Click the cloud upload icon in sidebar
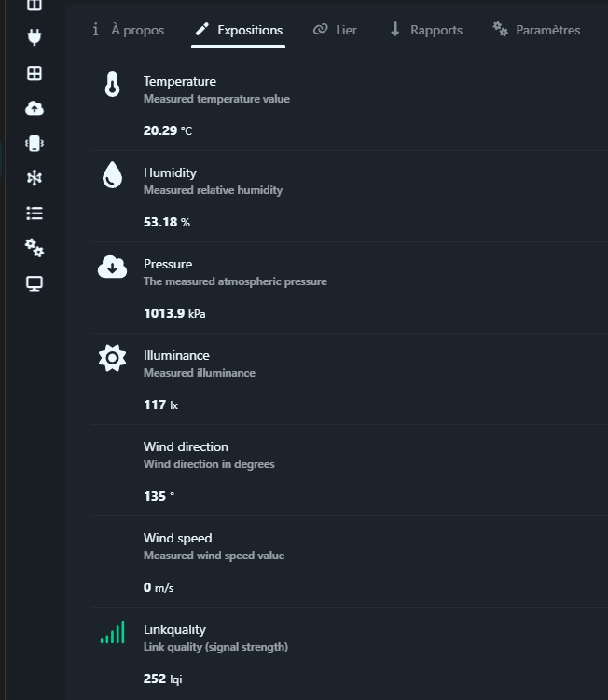 (x=35, y=108)
